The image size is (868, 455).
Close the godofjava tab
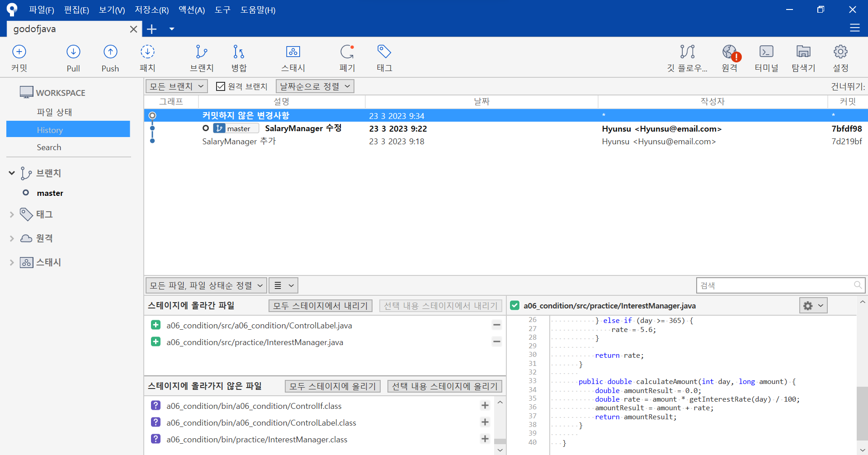coord(133,29)
